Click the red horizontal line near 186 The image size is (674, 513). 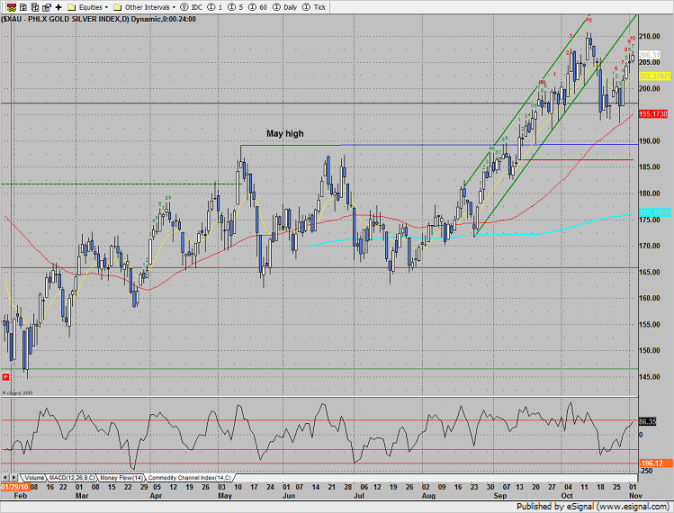(576, 160)
